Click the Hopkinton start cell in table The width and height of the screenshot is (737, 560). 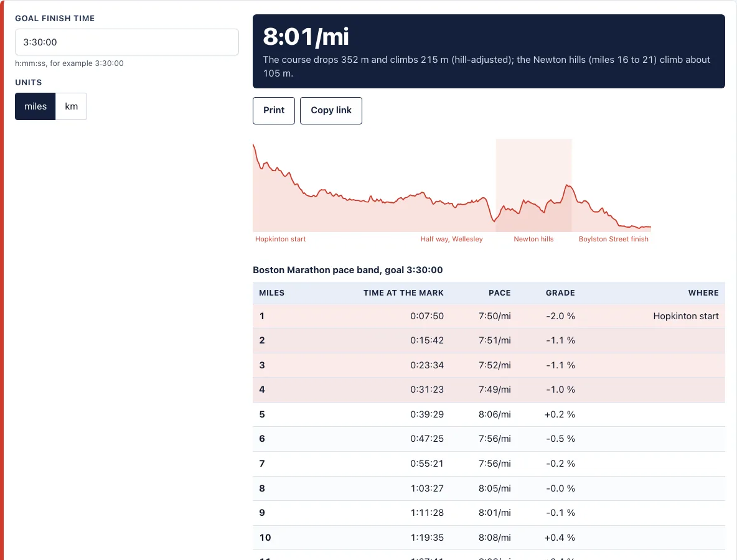point(686,316)
